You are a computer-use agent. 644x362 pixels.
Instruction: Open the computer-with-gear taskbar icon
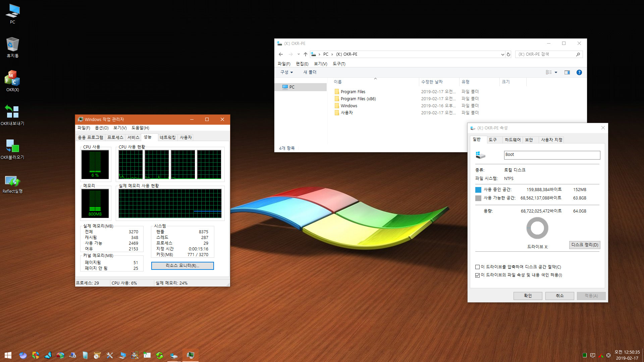tap(72, 355)
